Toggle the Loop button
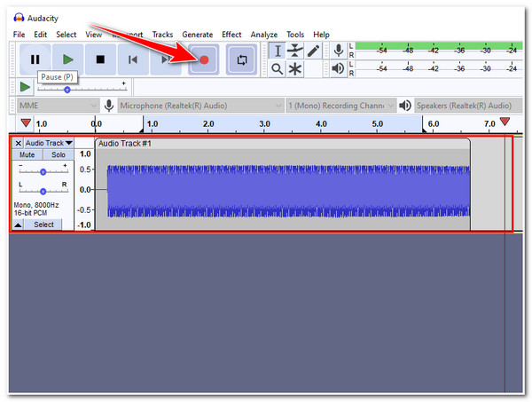The width and height of the screenshot is (532, 402). point(241,59)
